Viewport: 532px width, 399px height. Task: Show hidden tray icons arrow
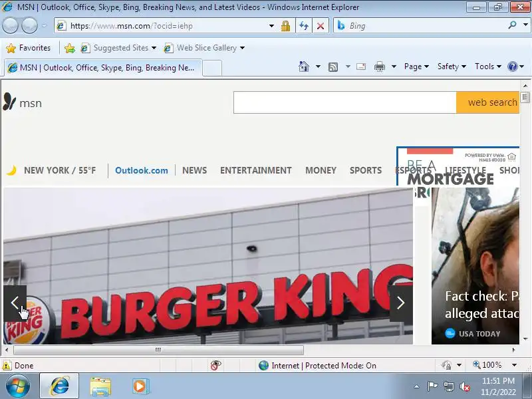(417, 386)
